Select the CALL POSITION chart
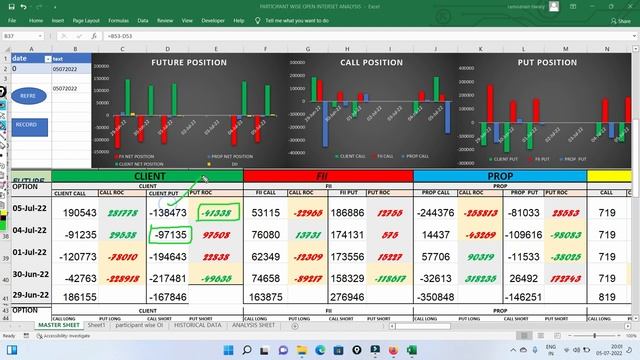640x360 pixels. [371, 110]
